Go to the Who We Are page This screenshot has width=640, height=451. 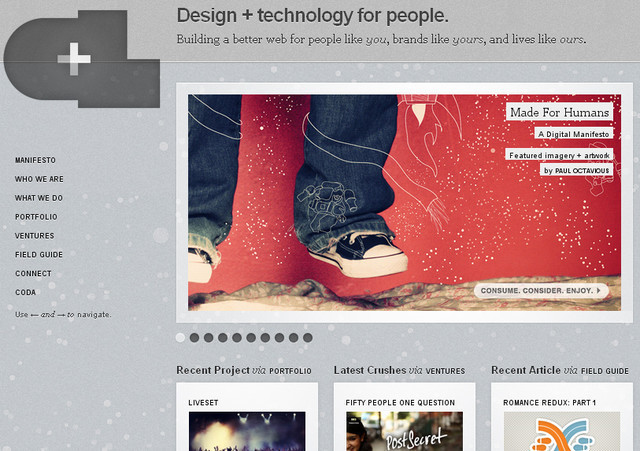[39, 179]
